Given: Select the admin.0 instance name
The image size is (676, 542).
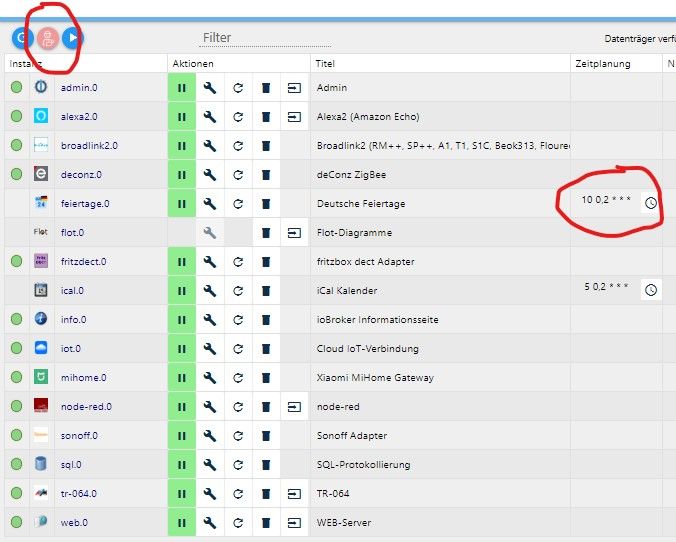Looking at the screenshot, I should tap(79, 88).
